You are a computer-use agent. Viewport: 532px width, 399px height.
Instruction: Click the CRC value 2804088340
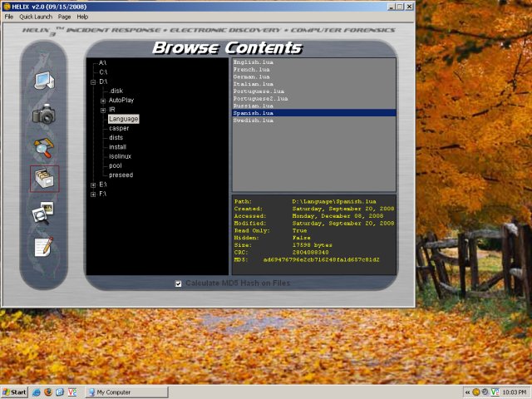(310, 253)
